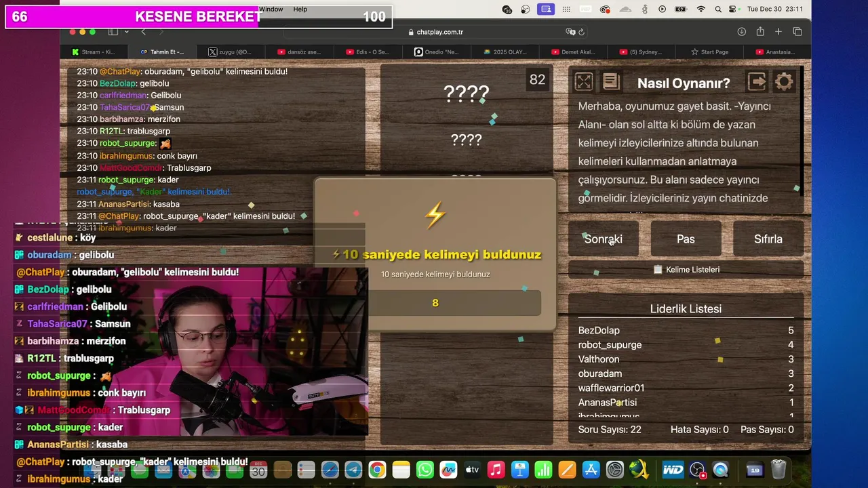Reload the chatplay.com.tr page

[581, 32]
